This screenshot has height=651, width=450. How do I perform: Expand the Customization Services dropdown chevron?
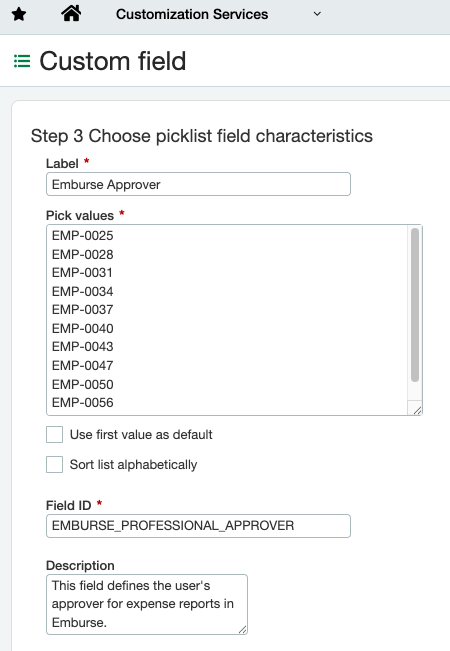coord(317,14)
